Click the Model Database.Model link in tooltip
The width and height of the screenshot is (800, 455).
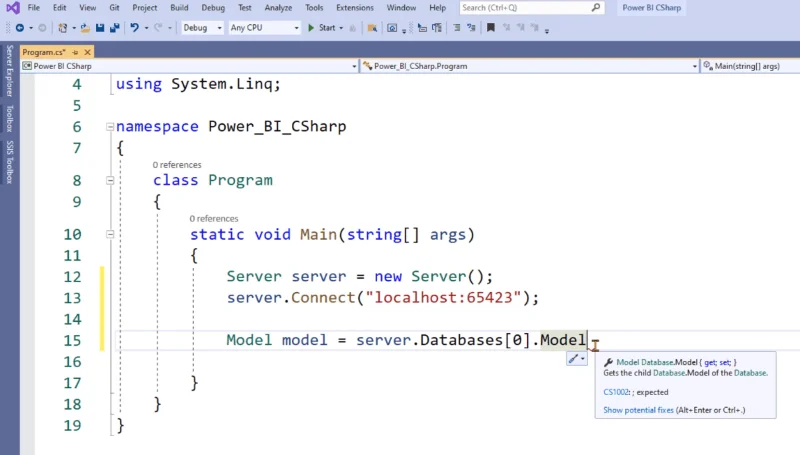657,363
